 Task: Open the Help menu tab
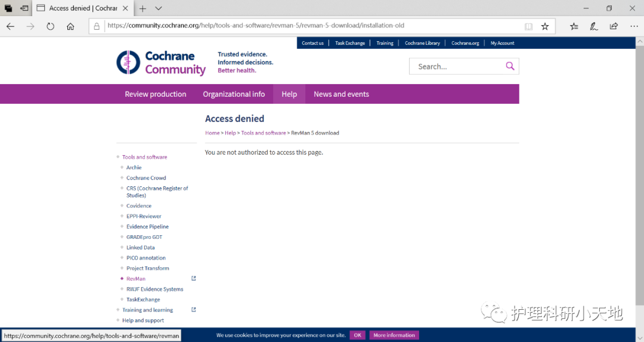tap(289, 94)
